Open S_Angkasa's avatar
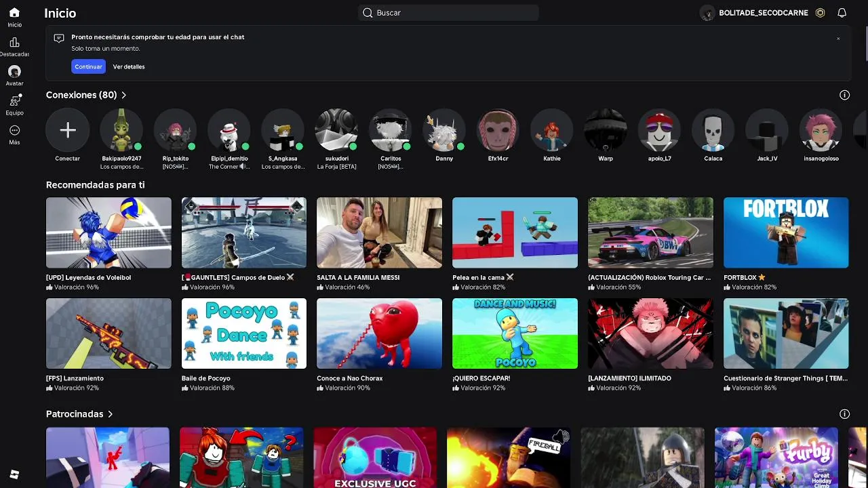This screenshot has height=488, width=868. (x=283, y=130)
